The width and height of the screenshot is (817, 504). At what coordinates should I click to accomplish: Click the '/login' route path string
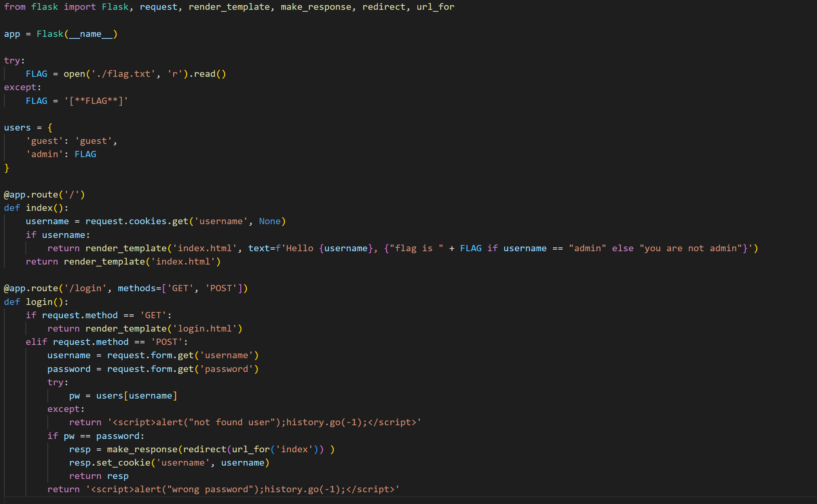click(x=85, y=288)
